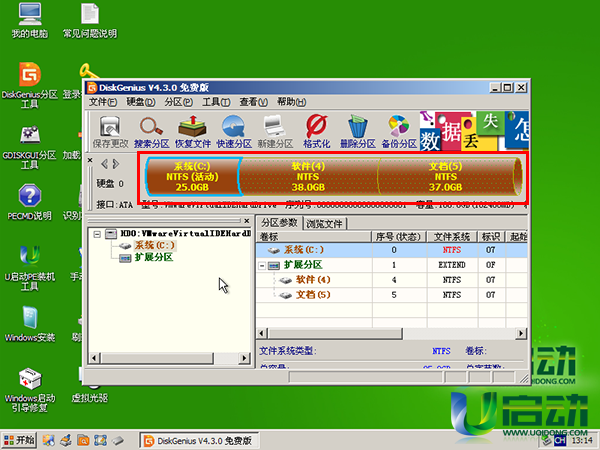The width and height of the screenshot is (600, 450).
Task: Open 常见问题说明 document on desktop
Action: coord(90,20)
